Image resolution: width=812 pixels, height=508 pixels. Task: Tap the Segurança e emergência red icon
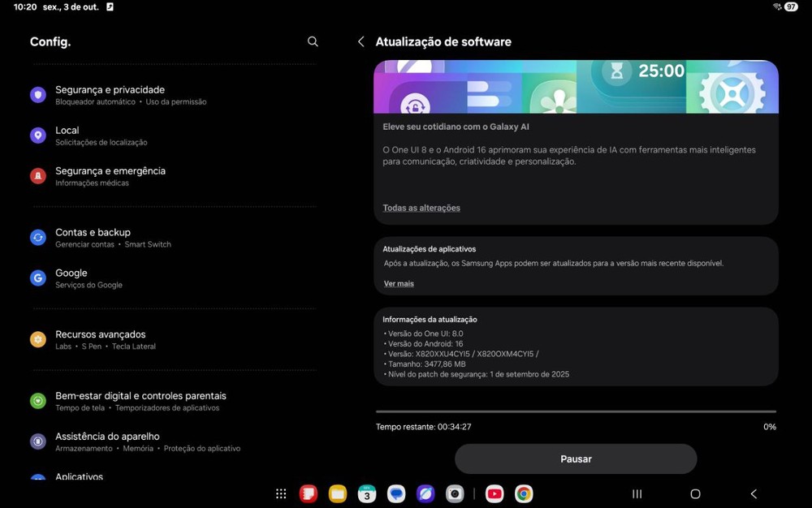(x=38, y=176)
